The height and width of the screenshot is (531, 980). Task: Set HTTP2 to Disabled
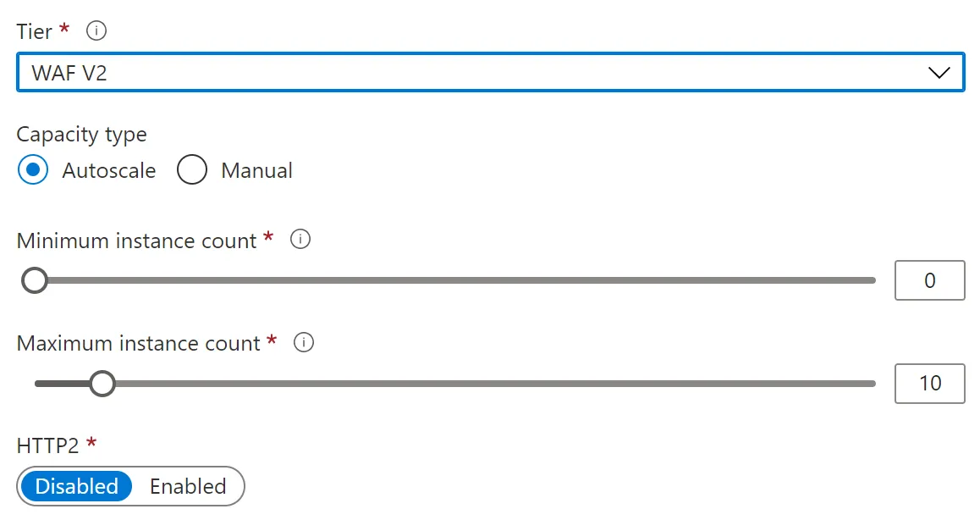[77, 486]
